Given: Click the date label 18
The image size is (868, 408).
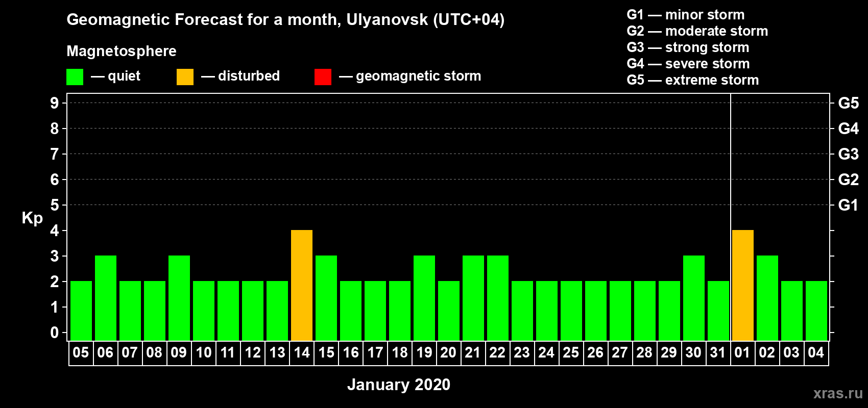Looking at the screenshot, I should pos(400,352).
